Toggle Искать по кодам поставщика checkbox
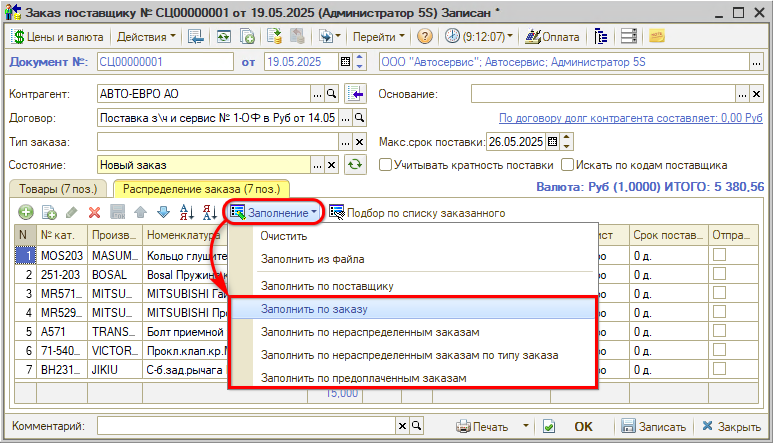The width and height of the screenshot is (773, 443). click(x=568, y=164)
